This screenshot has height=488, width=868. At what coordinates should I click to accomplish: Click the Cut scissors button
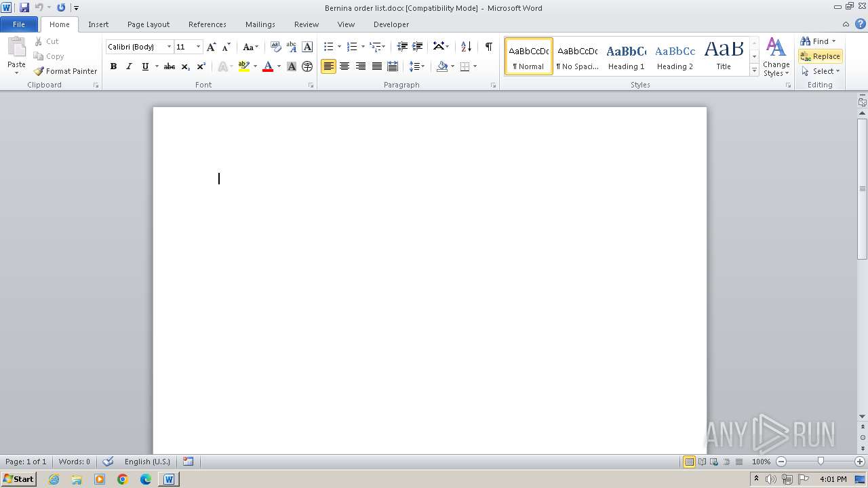(x=46, y=41)
